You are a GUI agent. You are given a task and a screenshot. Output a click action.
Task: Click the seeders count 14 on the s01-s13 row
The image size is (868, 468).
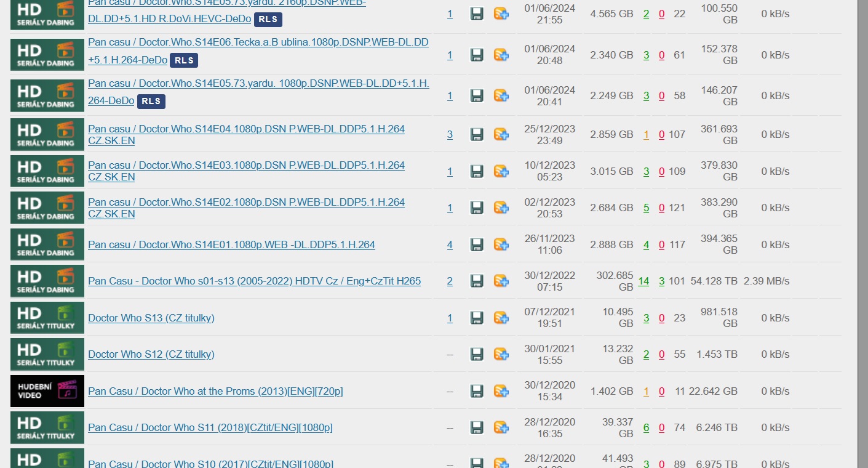(x=643, y=281)
